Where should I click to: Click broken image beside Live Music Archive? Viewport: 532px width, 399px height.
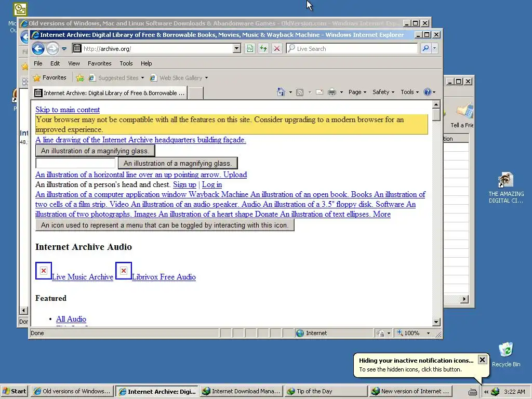click(44, 271)
